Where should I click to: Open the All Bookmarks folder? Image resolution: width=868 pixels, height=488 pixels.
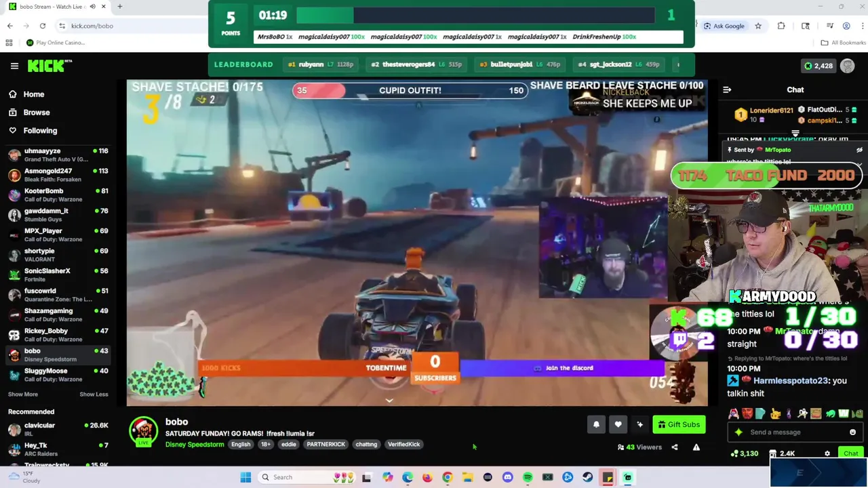click(x=843, y=43)
